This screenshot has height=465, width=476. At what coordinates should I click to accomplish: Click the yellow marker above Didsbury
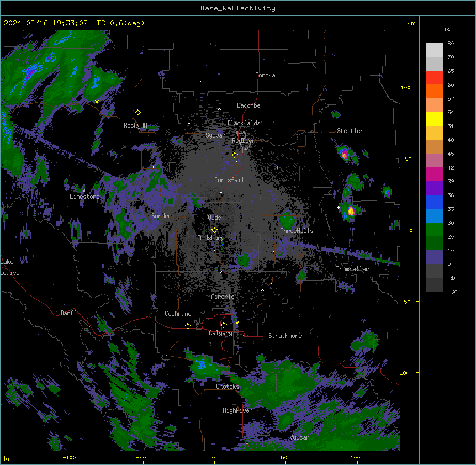pos(214,230)
